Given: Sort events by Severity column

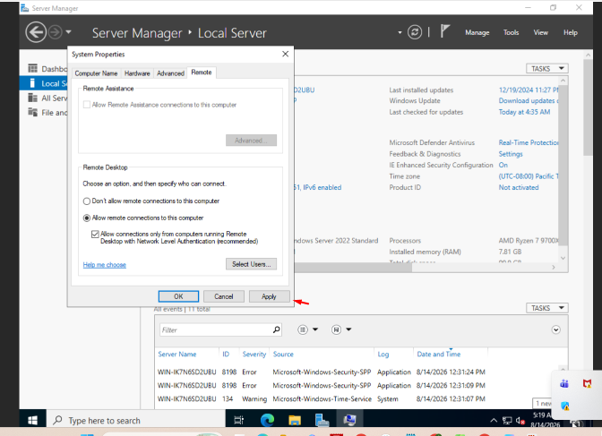Looking at the screenshot, I should click(x=254, y=354).
